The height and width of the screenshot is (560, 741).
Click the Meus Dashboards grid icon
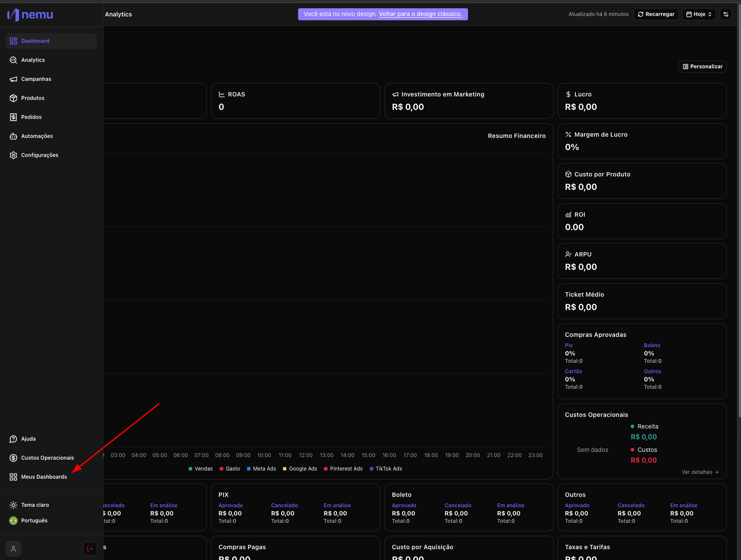pyautogui.click(x=13, y=477)
